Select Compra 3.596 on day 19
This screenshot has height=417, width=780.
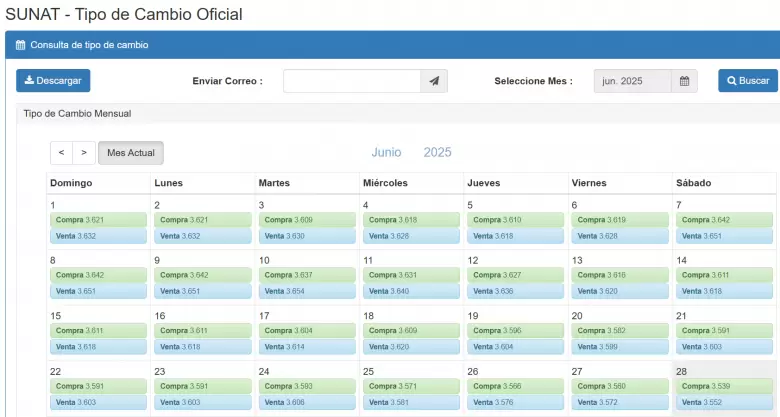pyautogui.click(x=516, y=330)
